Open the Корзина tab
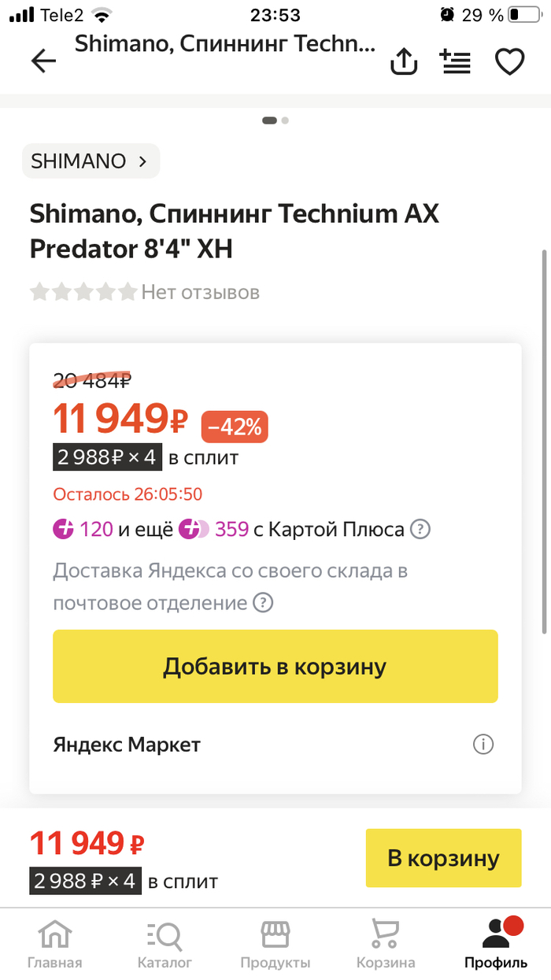The width and height of the screenshot is (551, 980). (385, 943)
